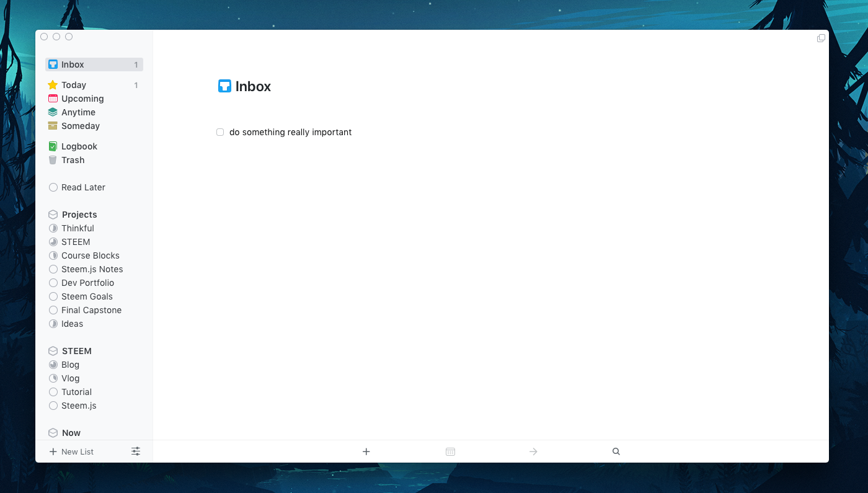The width and height of the screenshot is (868, 493).
Task: Select the Projects area heading
Action: pos(94,215)
